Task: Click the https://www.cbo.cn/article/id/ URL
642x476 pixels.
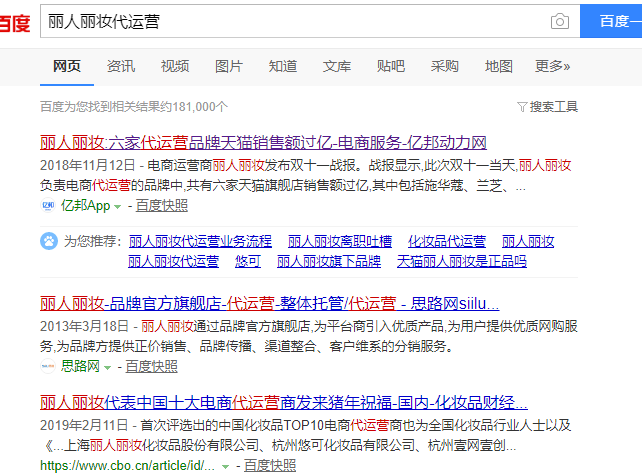Action: [127, 466]
